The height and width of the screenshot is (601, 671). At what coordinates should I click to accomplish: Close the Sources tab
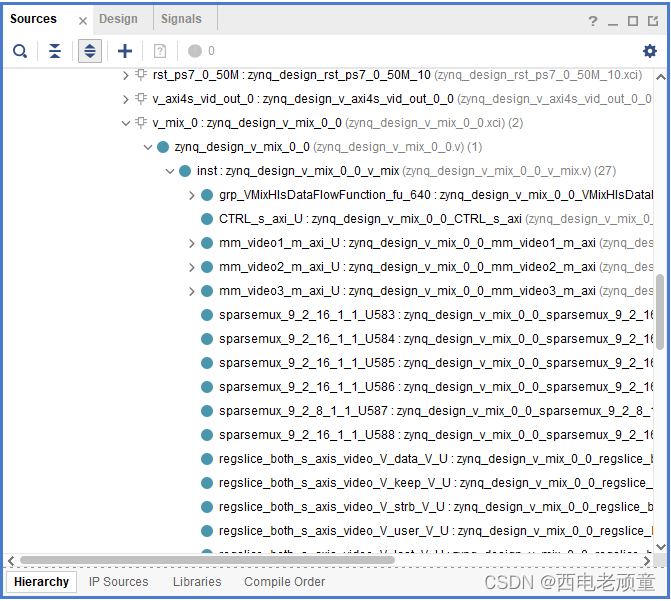83,21
